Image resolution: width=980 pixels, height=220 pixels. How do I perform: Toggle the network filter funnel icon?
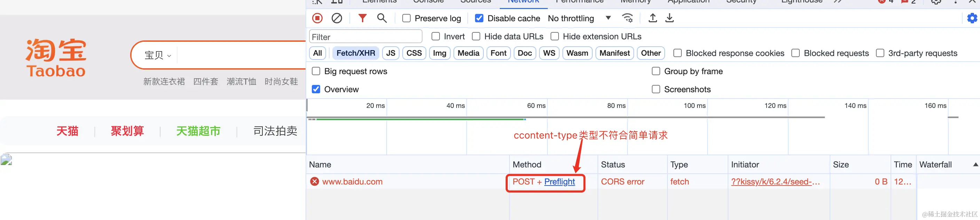(362, 18)
